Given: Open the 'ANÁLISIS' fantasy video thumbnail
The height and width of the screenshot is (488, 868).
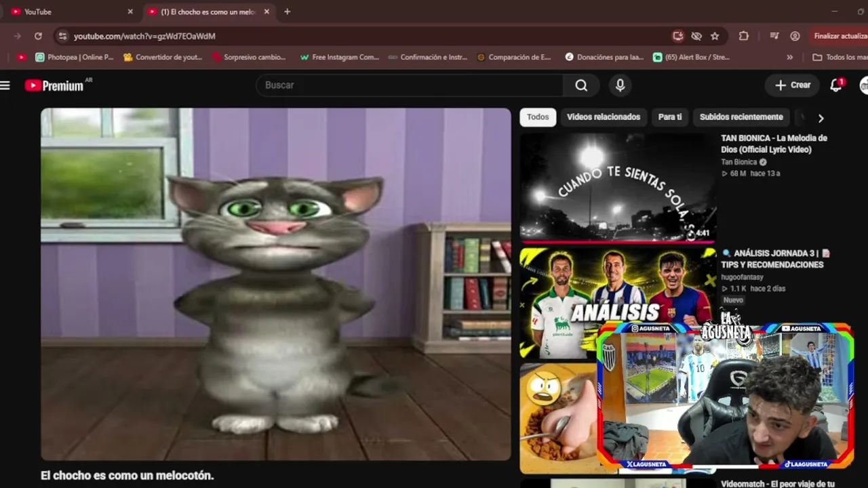Looking at the screenshot, I should (618, 303).
